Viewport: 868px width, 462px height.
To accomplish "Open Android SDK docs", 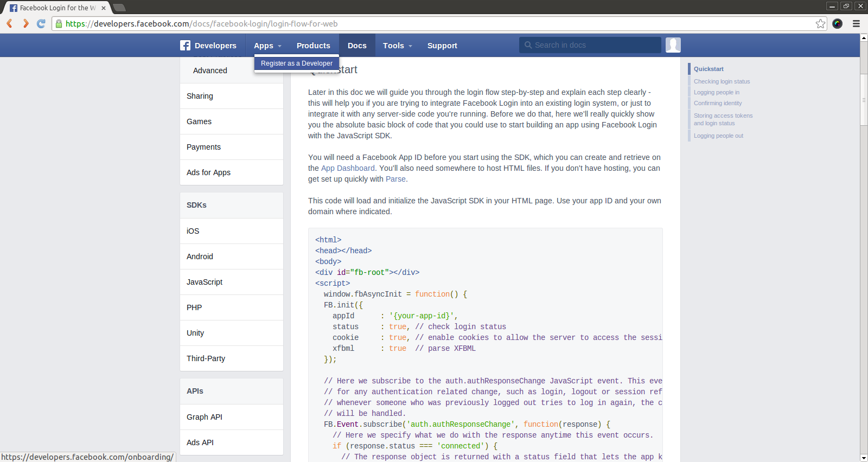I will tap(232, 256).
